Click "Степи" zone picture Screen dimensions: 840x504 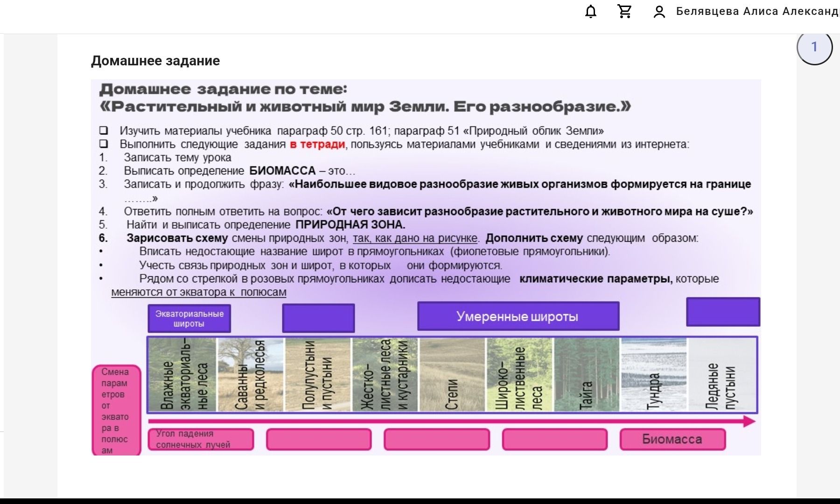click(452, 375)
